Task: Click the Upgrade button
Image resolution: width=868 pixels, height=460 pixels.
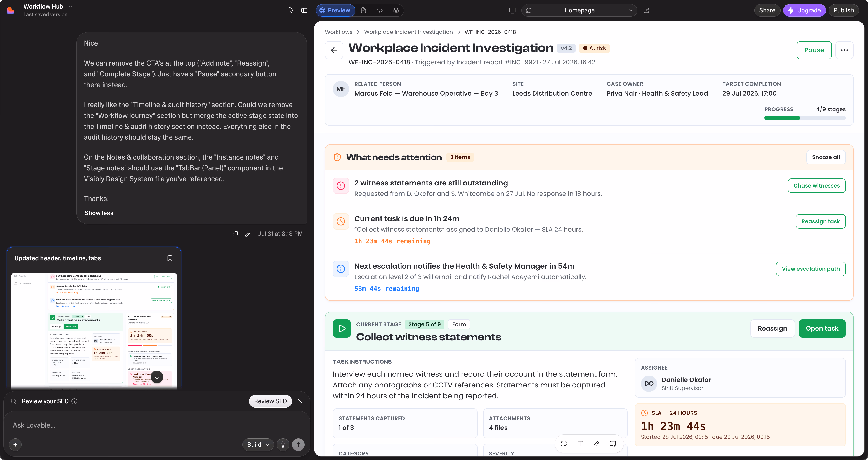Action: (x=804, y=10)
